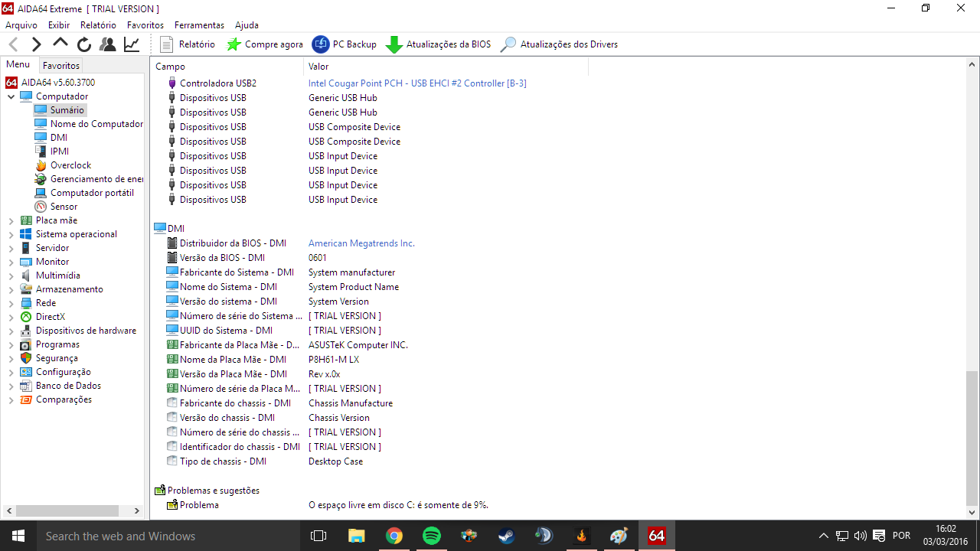Select Comparações tree item

[x=56, y=399]
